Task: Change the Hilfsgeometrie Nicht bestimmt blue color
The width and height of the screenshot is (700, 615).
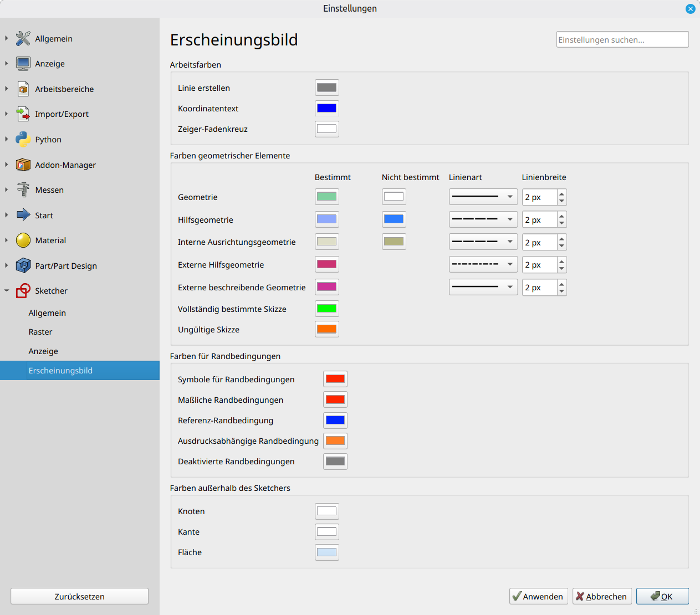Action: 394,219
